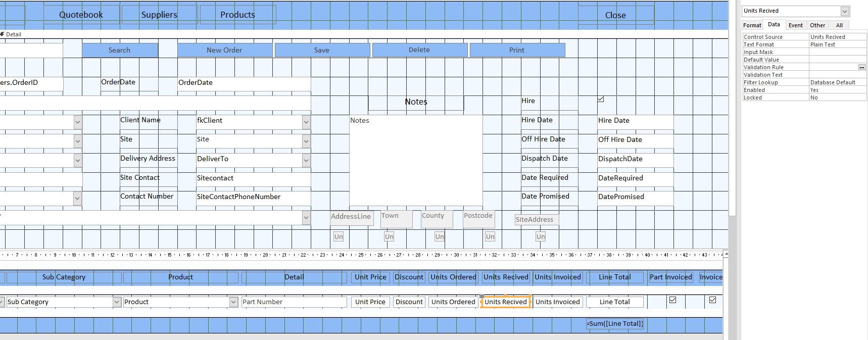
Task: Open the property sheet control selector dropdown
Action: 845,11
